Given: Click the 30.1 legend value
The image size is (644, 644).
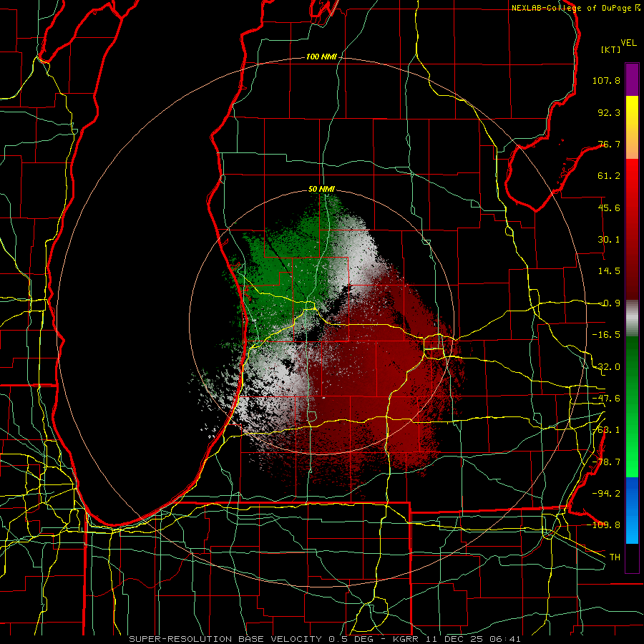Looking at the screenshot, I should [x=609, y=240].
